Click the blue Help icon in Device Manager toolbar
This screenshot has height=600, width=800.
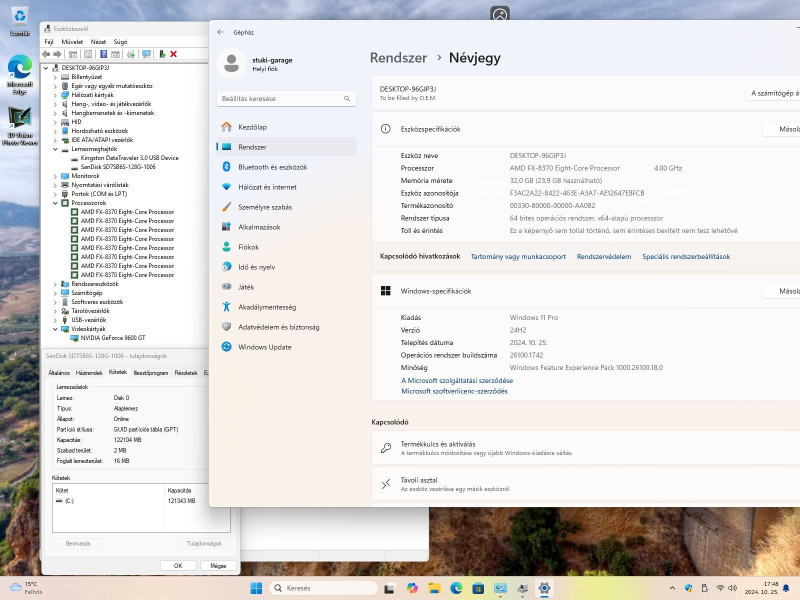pyautogui.click(x=104, y=54)
